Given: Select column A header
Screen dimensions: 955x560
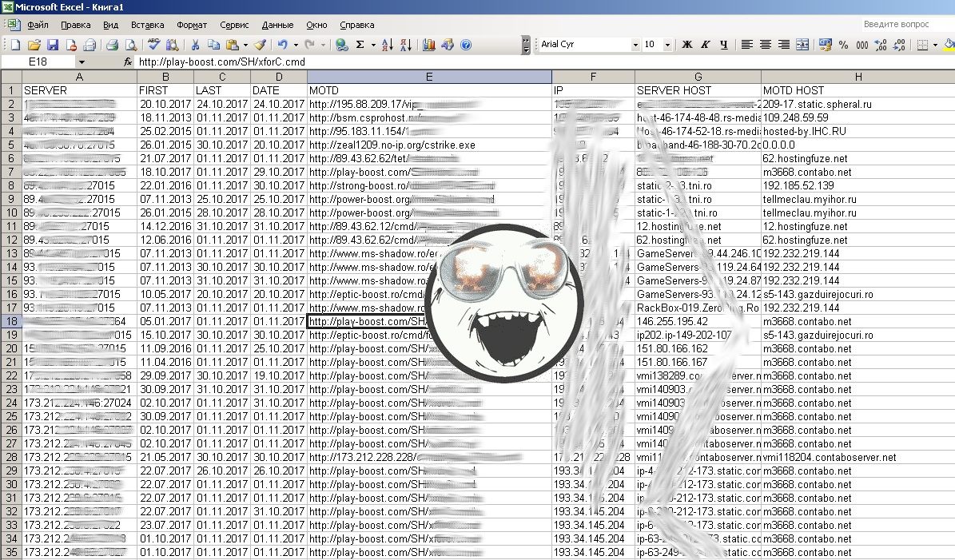Looking at the screenshot, I should (79, 77).
